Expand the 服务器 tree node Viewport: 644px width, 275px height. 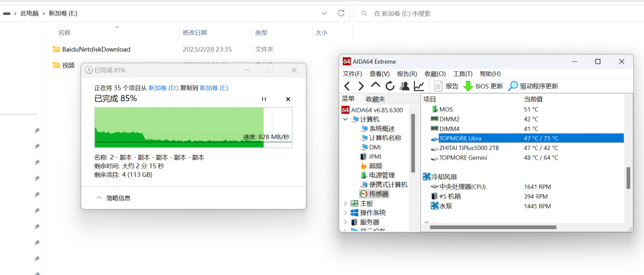click(x=345, y=222)
